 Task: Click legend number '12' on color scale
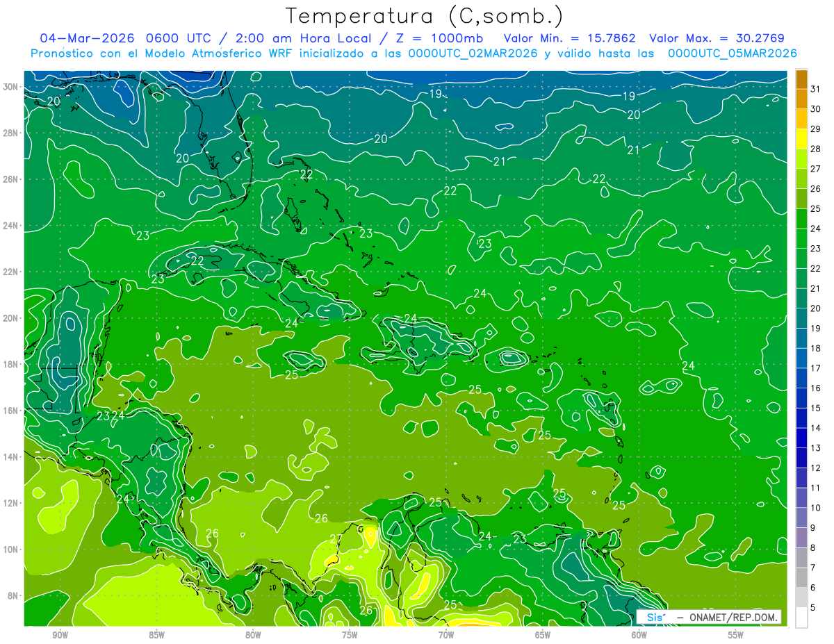816,468
